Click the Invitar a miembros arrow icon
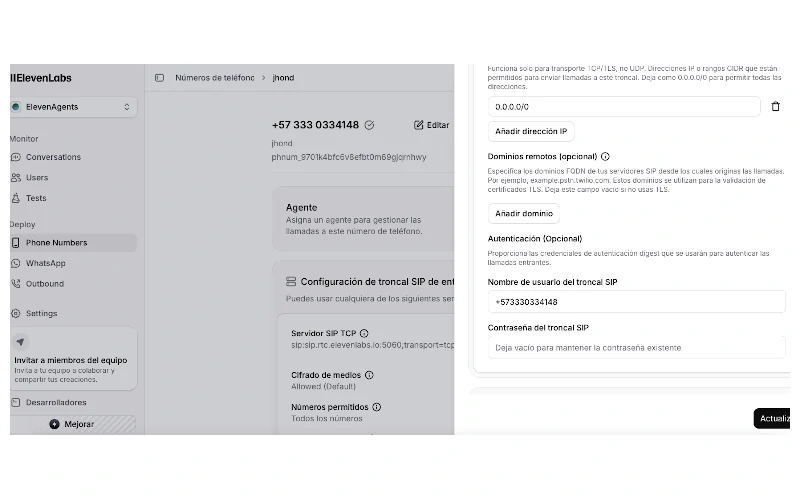Screen dimensions: 800x500 20,342
